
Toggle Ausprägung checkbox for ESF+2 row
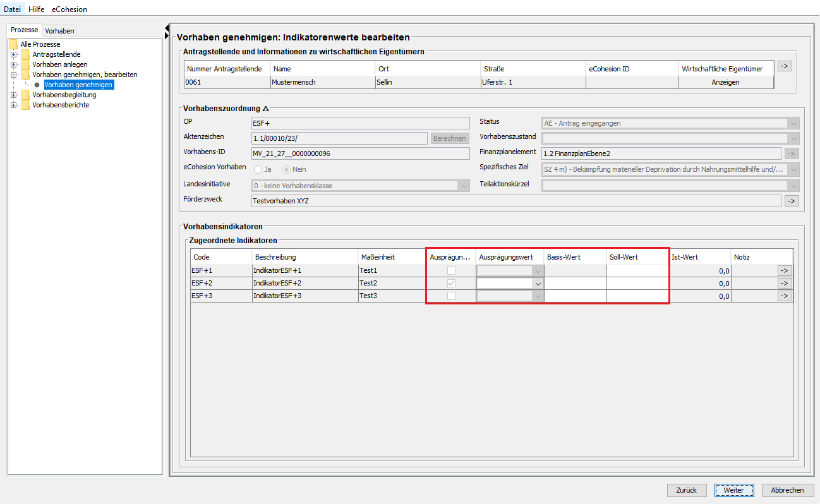coord(451,284)
